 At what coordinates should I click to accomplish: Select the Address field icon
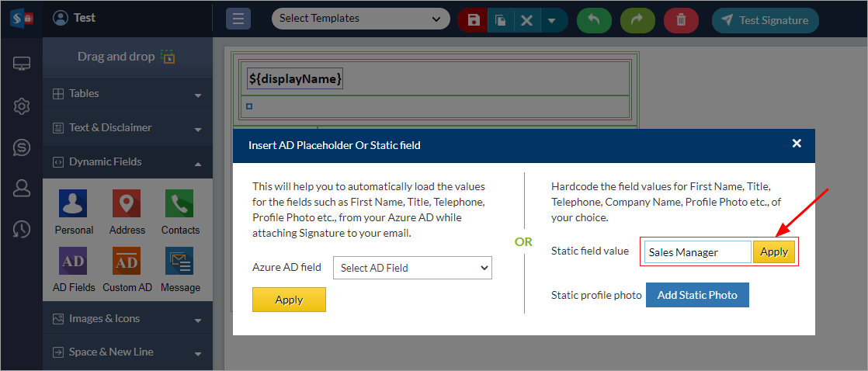point(127,204)
